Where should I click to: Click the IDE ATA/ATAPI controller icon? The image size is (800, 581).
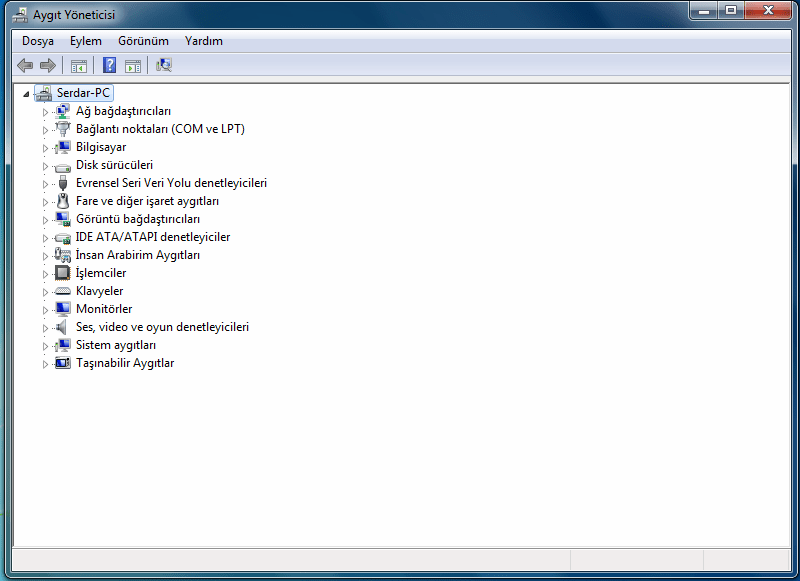tap(63, 237)
